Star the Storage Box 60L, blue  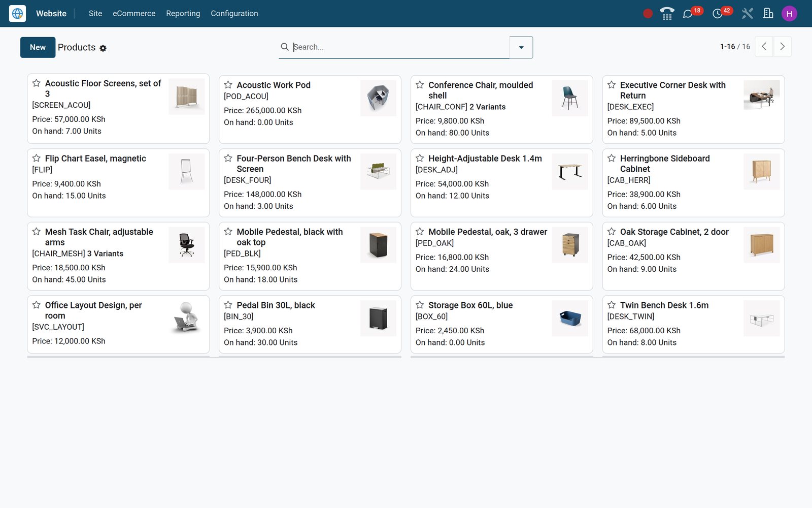420,305
